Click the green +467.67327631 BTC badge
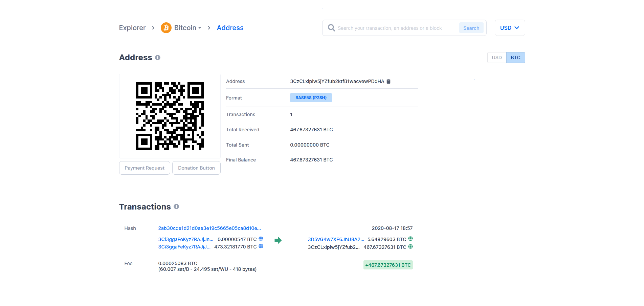The width and height of the screenshot is (644, 306). 388,265
